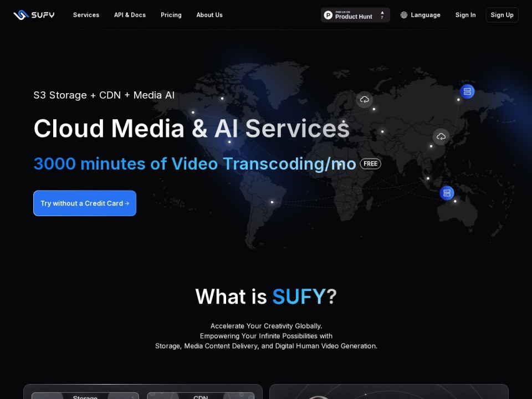Click the cloud icon over northern Europe
This screenshot has width=532, height=399.
[x=365, y=99]
